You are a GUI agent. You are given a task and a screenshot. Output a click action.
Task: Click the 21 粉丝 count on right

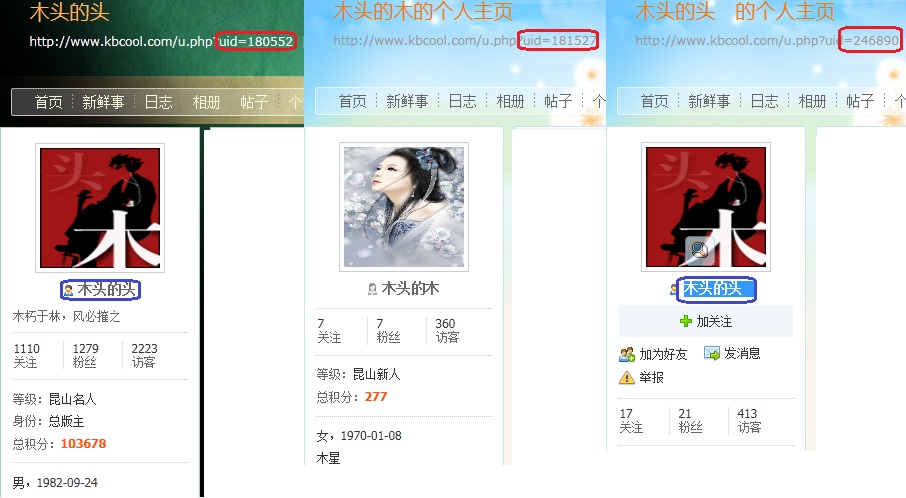[690, 421]
